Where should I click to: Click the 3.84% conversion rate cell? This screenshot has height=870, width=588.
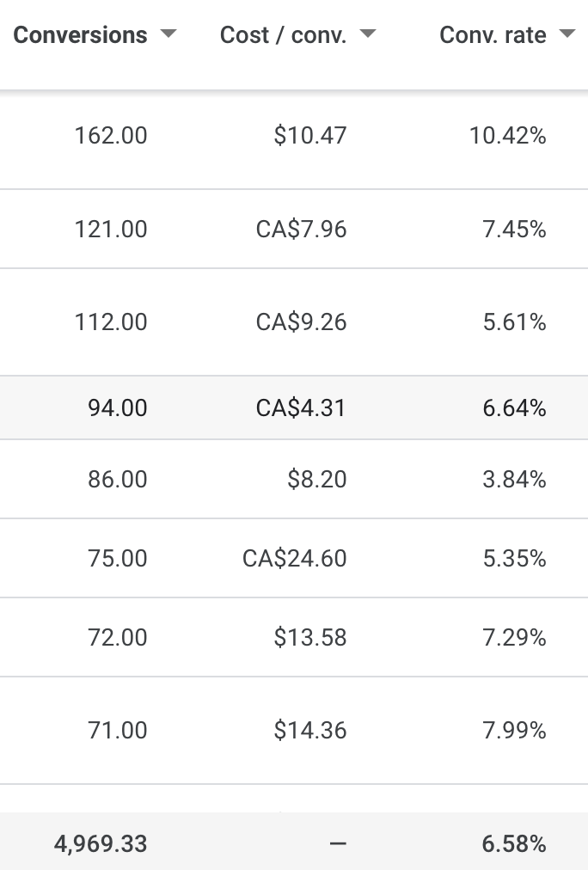point(514,480)
